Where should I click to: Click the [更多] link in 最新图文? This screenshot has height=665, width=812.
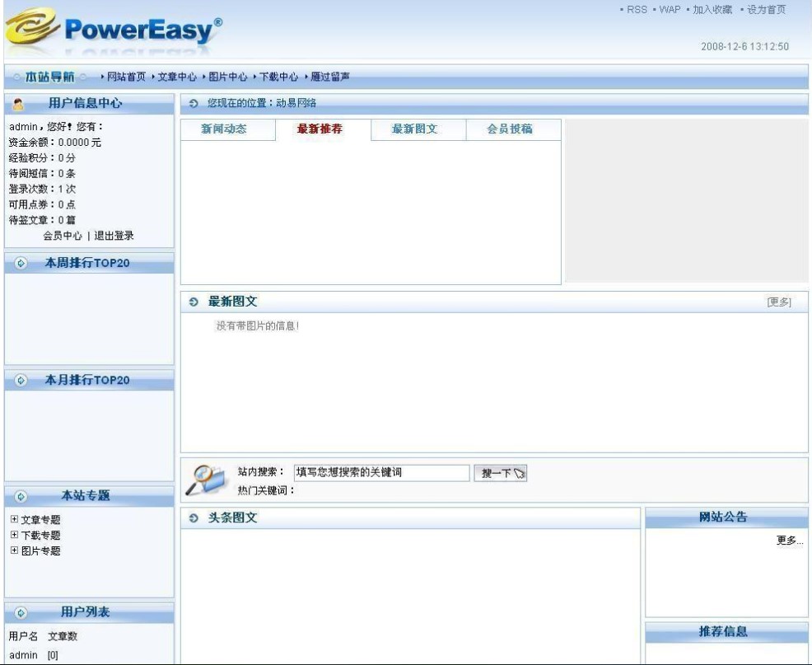click(x=779, y=302)
